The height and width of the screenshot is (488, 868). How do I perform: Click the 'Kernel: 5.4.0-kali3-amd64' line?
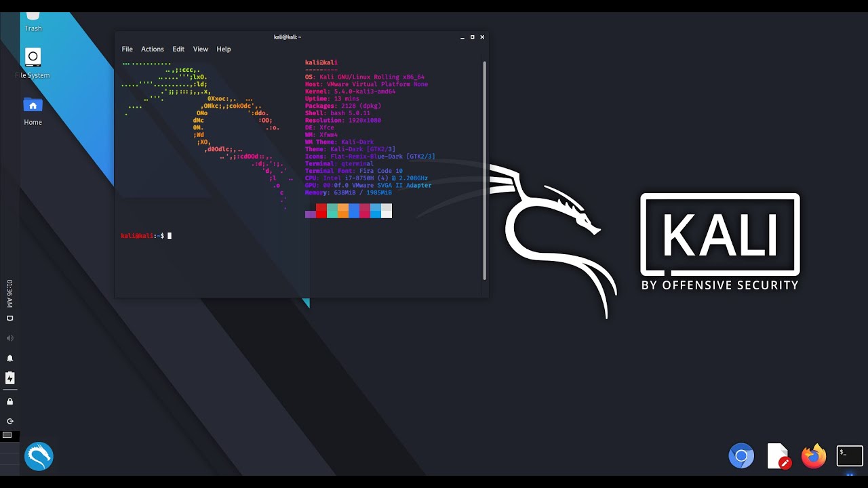tap(350, 91)
